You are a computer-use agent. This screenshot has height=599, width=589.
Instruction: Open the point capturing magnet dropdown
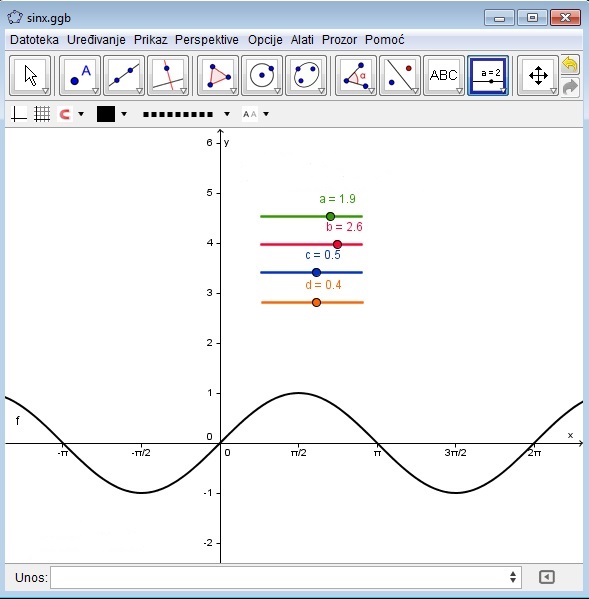81,114
